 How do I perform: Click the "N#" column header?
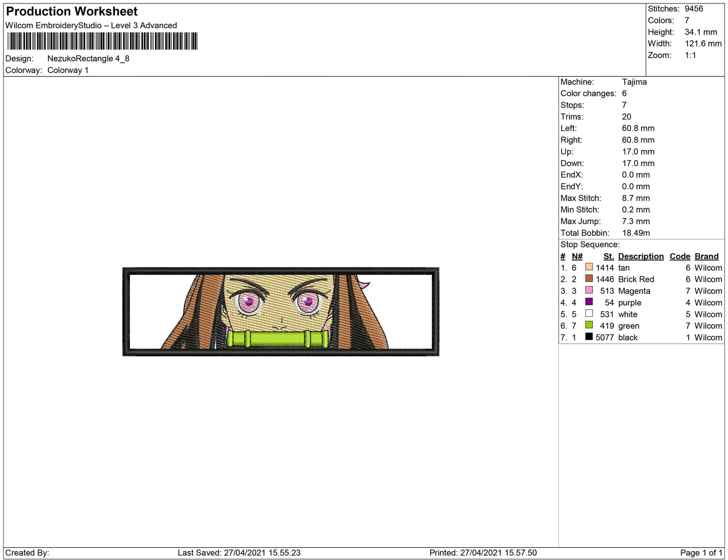pos(577,256)
